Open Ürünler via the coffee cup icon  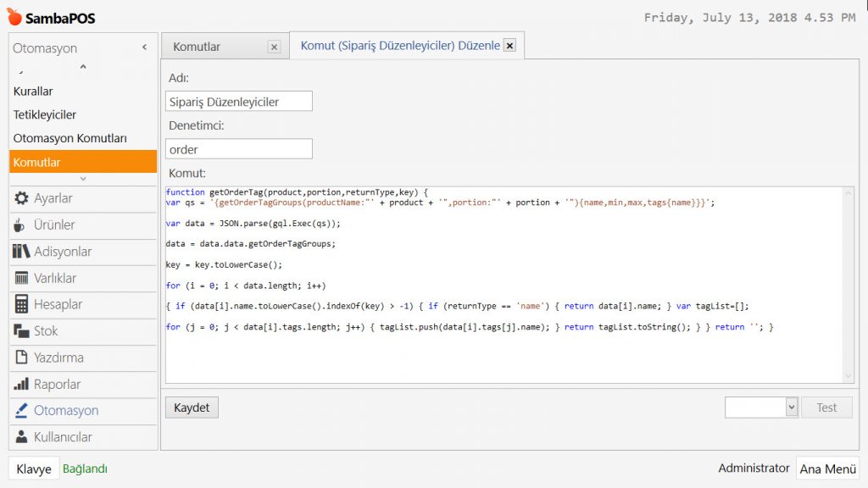(x=21, y=225)
